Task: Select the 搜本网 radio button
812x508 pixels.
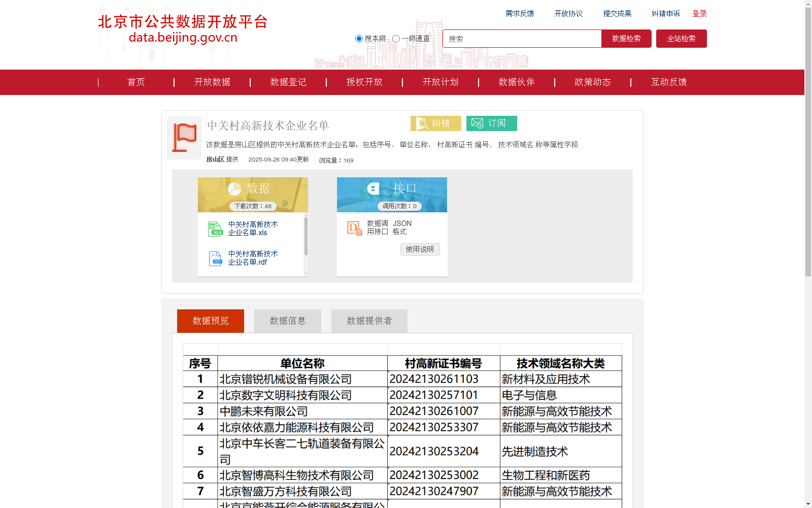Action: [359, 39]
